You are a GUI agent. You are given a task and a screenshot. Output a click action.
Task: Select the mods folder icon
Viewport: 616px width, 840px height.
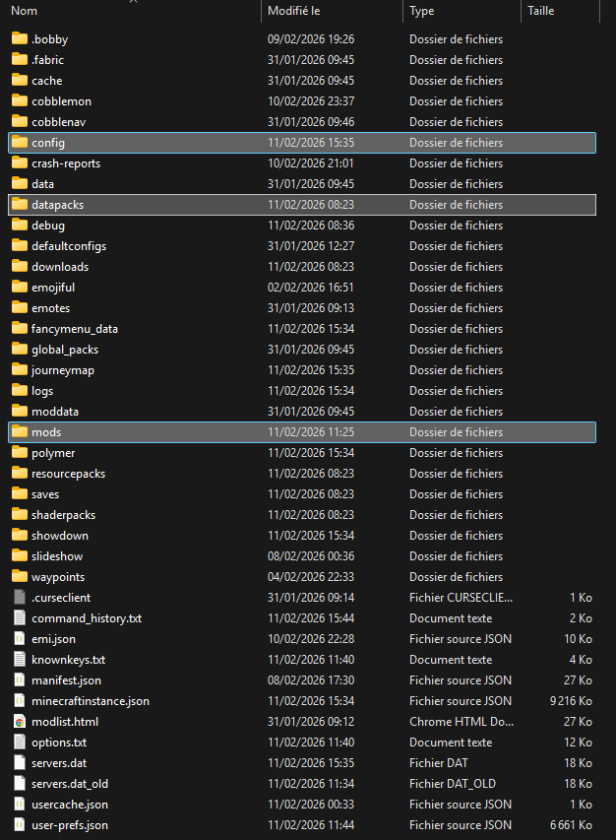pyautogui.click(x=20, y=432)
